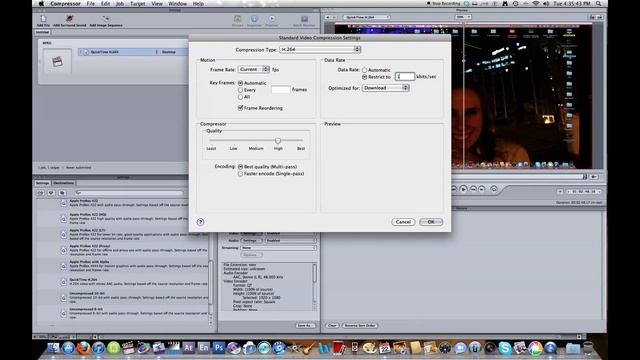Screen dimensions: 640x360
Task: Select Uncompressed 10-bit setting row
Action: tap(123, 298)
